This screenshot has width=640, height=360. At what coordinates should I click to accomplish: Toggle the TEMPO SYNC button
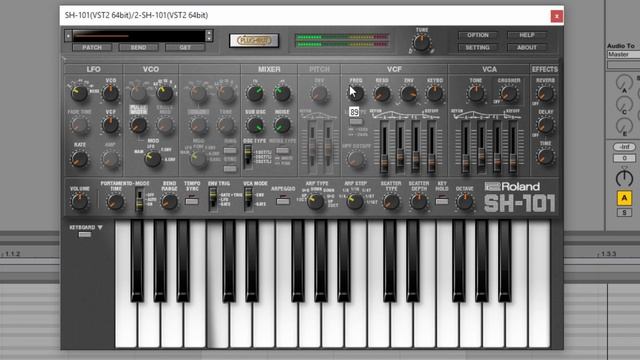pos(192,201)
